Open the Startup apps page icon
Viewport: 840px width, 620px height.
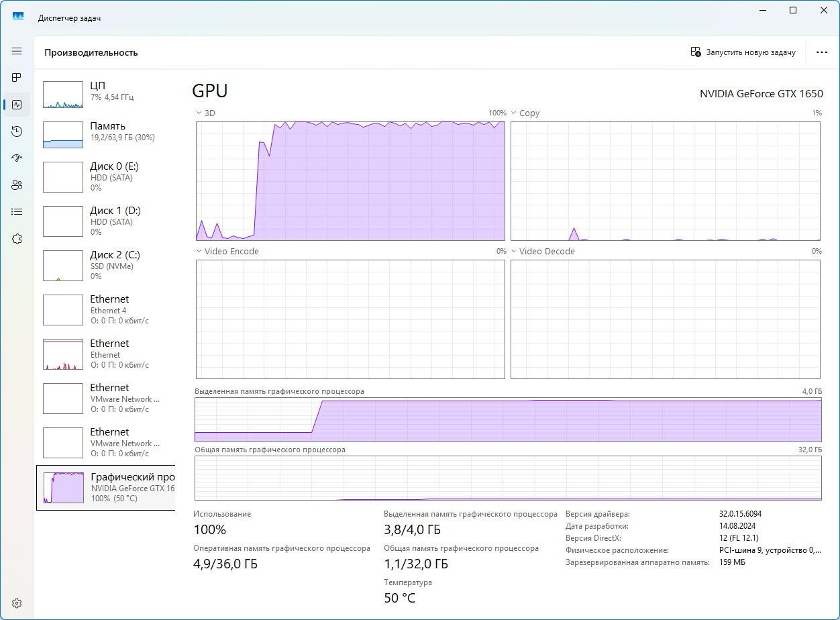tap(17, 158)
